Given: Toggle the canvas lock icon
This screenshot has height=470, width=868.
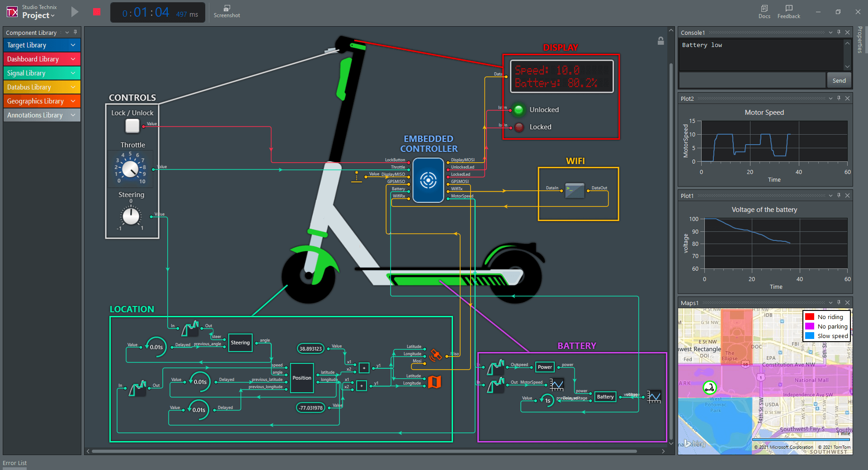Looking at the screenshot, I should coord(660,41).
